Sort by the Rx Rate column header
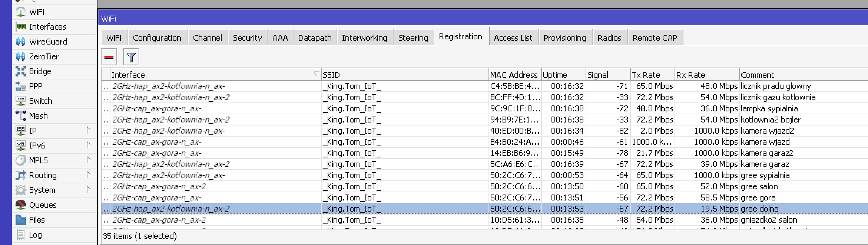This screenshot has width=868, height=245. (x=707, y=75)
